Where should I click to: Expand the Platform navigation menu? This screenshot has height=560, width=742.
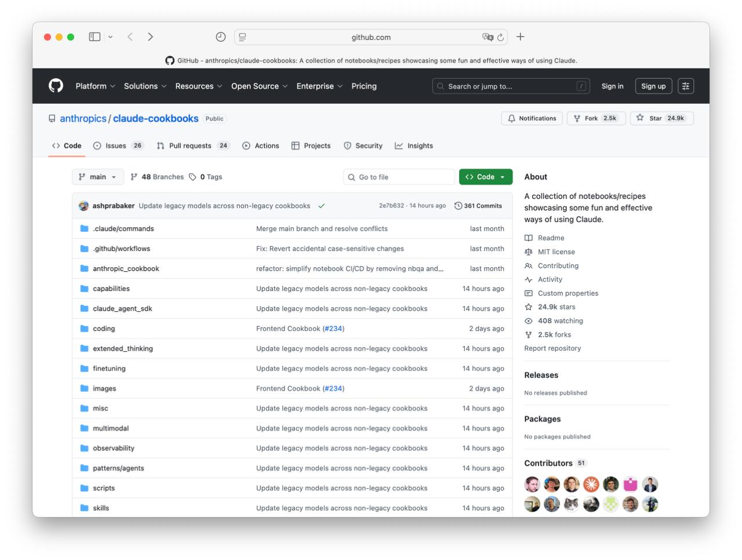point(95,86)
